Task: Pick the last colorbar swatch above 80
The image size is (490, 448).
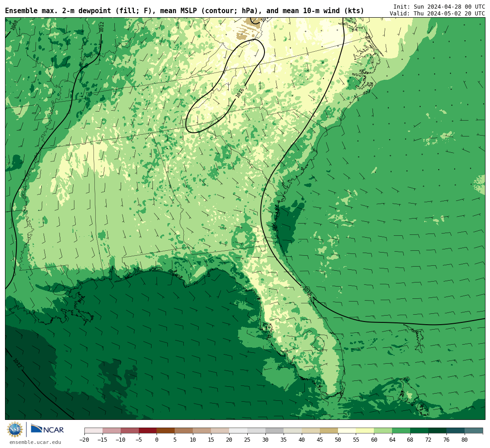Action: tap(474, 431)
